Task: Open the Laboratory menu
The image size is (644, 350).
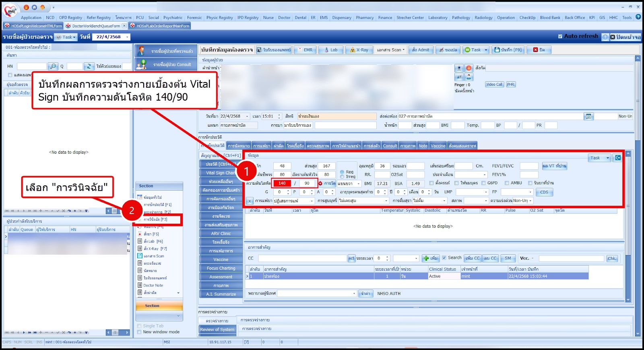Action: click(x=438, y=18)
